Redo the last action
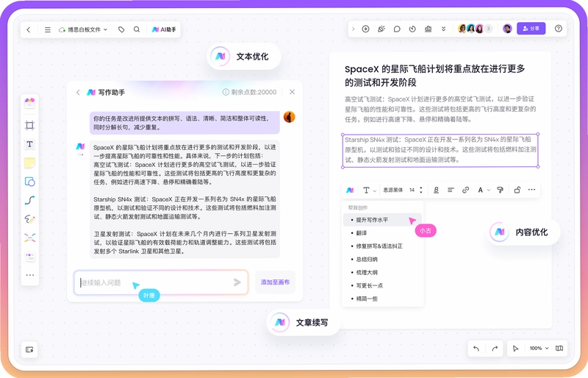588x378 pixels. click(495, 349)
